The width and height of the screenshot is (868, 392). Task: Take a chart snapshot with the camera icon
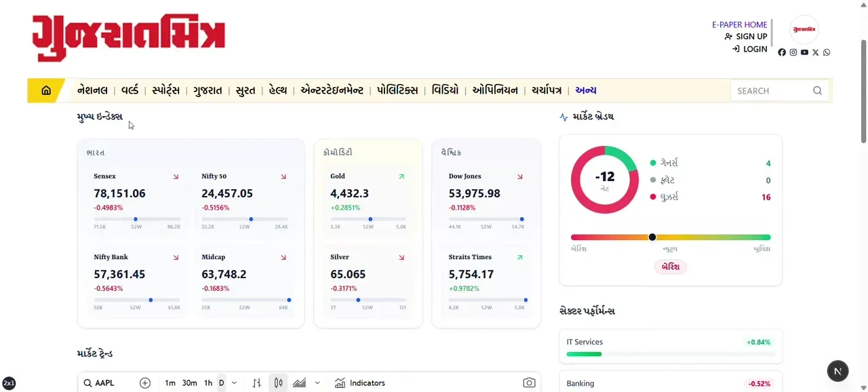pos(529,383)
